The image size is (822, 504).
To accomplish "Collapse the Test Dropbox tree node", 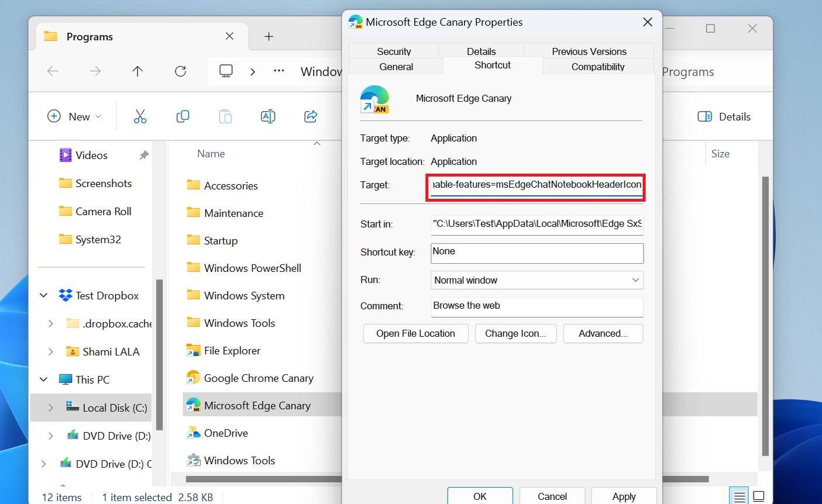I will tap(43, 295).
